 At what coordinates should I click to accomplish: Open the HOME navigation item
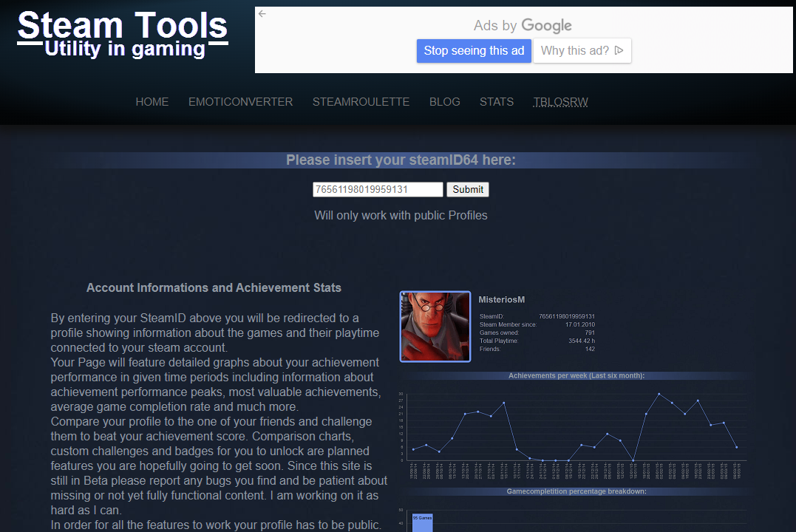(152, 102)
